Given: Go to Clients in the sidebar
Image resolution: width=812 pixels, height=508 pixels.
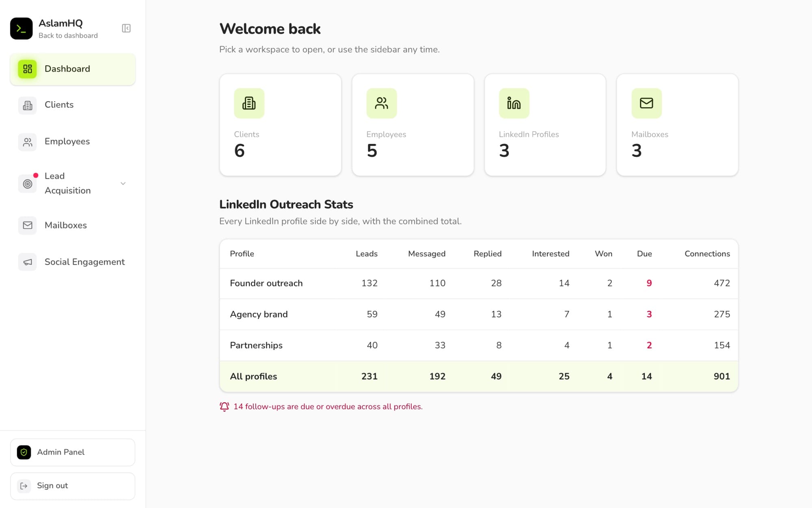Looking at the screenshot, I should tap(73, 105).
